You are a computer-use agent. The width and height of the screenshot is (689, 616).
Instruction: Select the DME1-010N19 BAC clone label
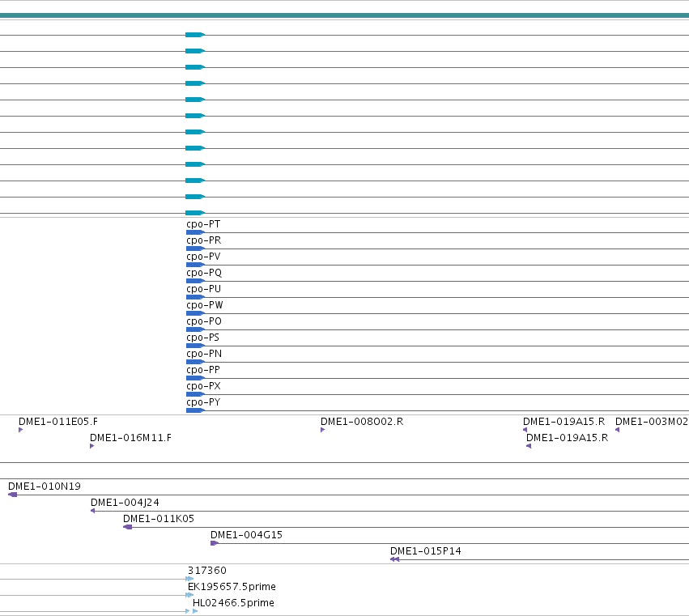click(45, 486)
